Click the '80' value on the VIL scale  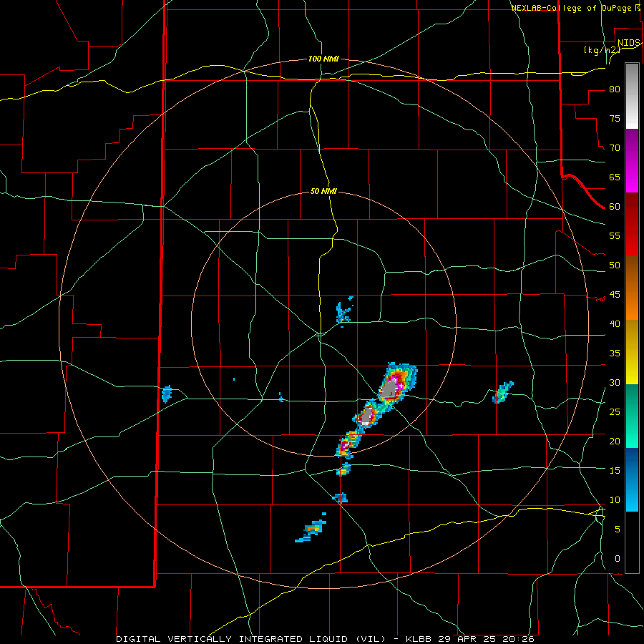(615, 89)
